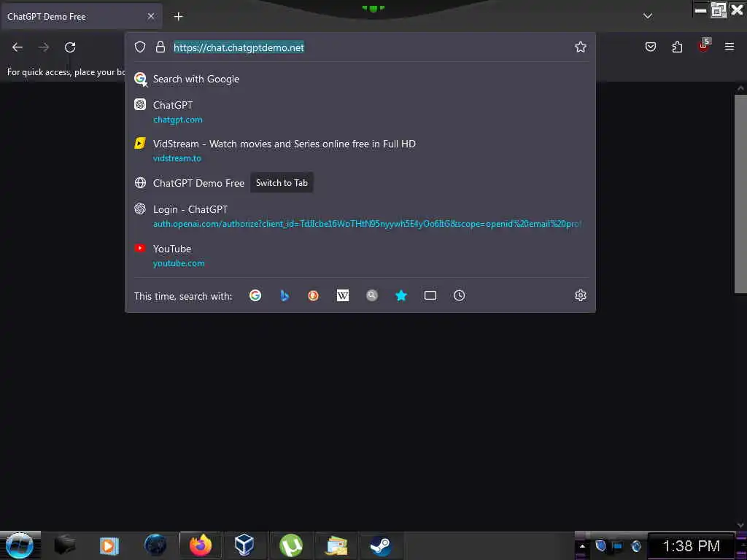Image resolution: width=747 pixels, height=560 pixels.
Task: Search this time with Wikipedia
Action: (343, 296)
